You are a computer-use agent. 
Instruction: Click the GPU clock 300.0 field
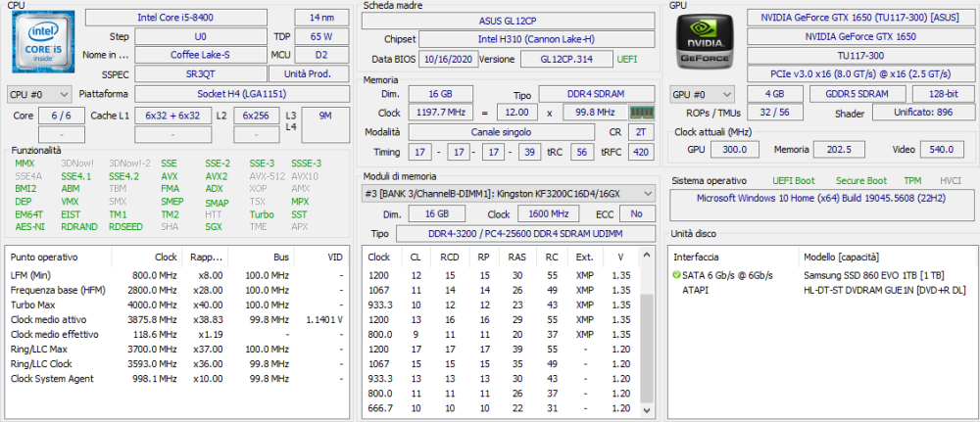pyautogui.click(x=734, y=149)
